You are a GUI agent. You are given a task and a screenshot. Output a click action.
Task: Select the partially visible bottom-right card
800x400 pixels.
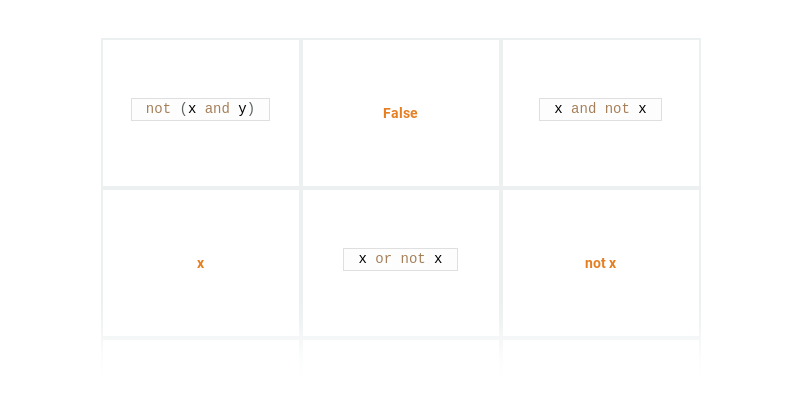click(601, 355)
